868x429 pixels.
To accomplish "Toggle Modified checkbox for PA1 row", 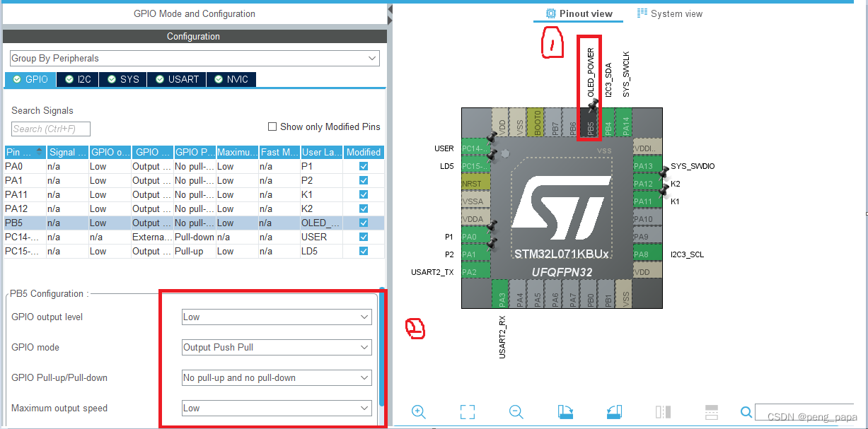I will (x=364, y=180).
